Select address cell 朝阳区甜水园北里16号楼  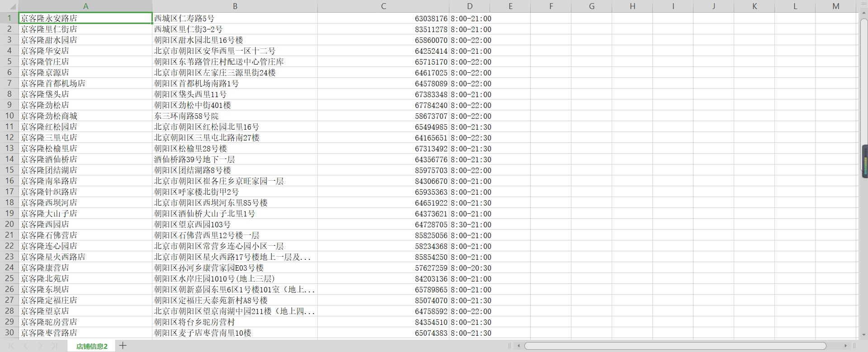[235, 40]
